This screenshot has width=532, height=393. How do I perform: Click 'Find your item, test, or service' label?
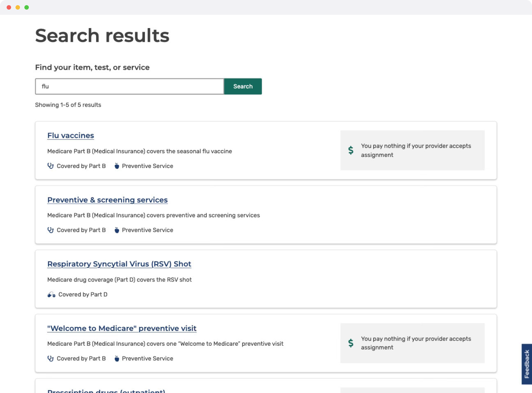coord(92,68)
